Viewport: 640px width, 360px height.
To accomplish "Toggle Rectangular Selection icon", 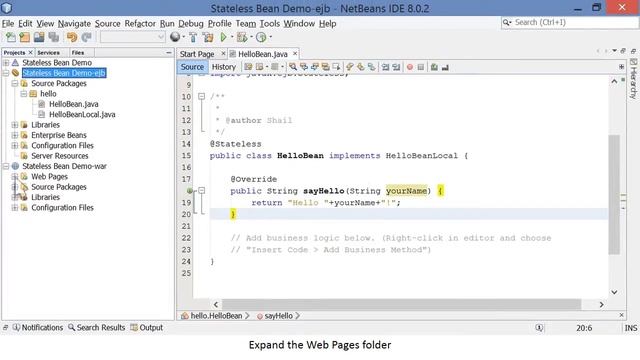I will [x=336, y=67].
